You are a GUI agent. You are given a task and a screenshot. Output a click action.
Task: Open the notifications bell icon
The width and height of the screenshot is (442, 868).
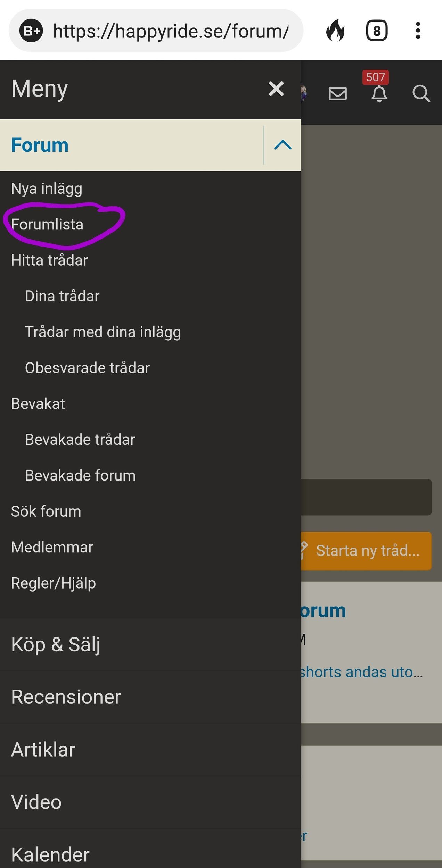(x=379, y=93)
